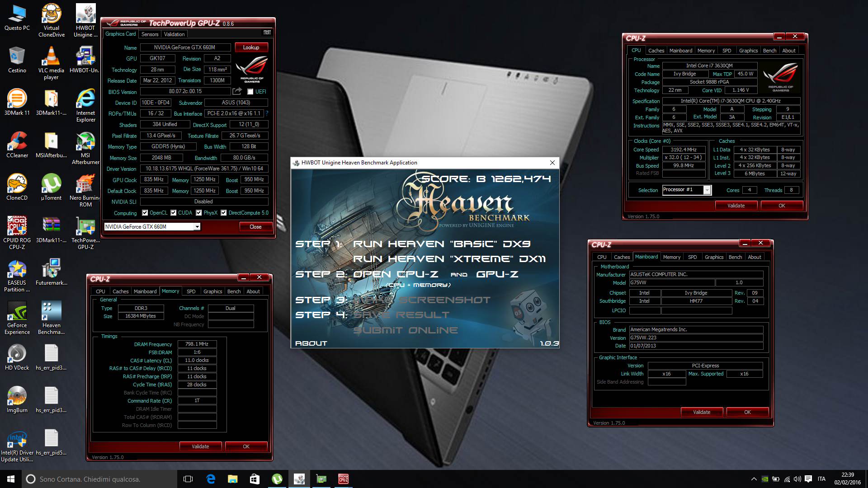The width and height of the screenshot is (868, 488).
Task: Open Microsoft Edge from the taskbar
Action: tap(211, 479)
